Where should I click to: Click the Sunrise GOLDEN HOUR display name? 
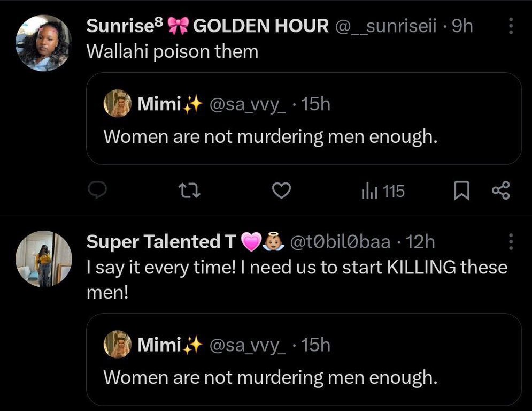(x=207, y=26)
